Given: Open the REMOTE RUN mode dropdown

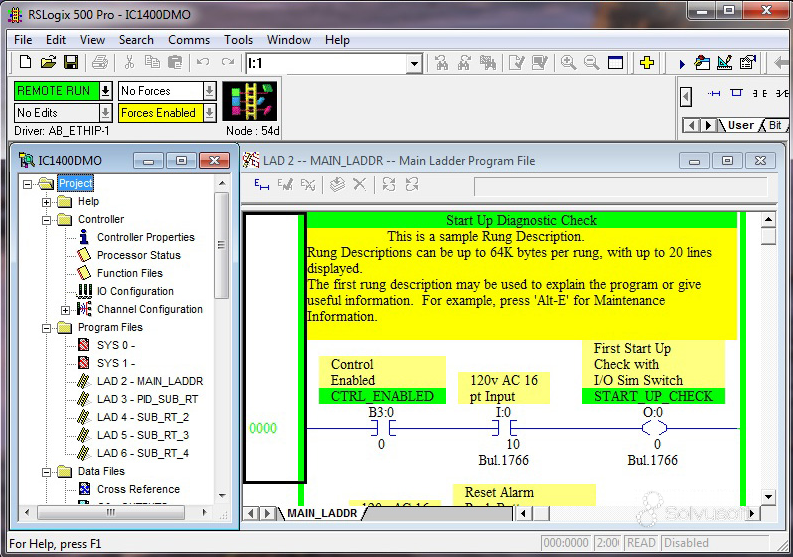Looking at the screenshot, I should click(105, 91).
